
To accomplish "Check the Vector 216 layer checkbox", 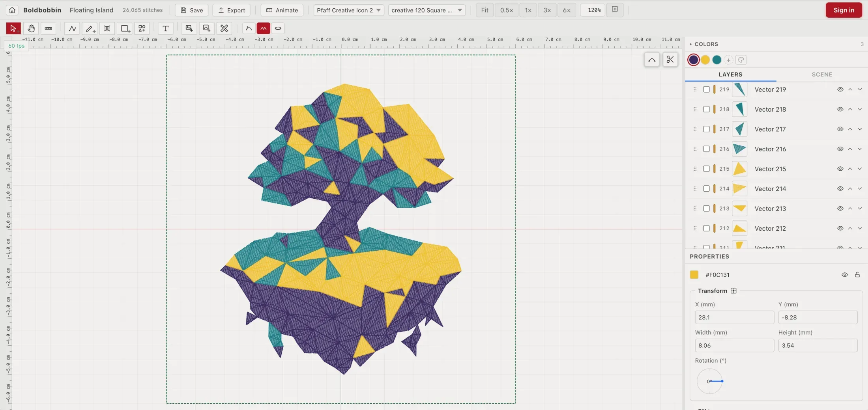I will tap(707, 149).
